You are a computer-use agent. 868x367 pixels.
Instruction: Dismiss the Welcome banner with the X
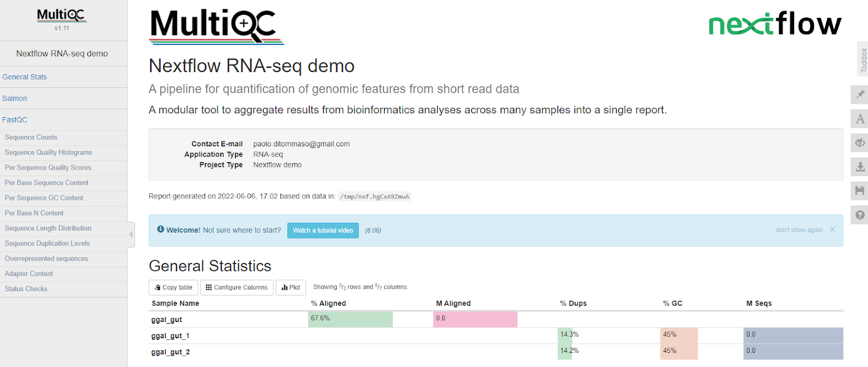(832, 230)
